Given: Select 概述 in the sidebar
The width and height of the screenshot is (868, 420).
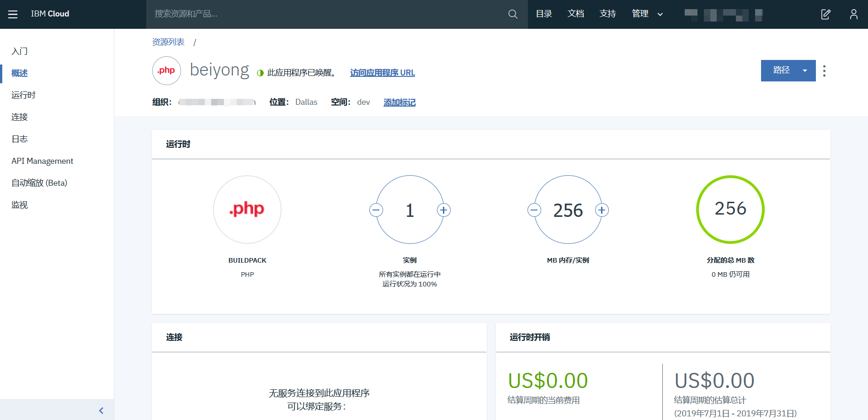Looking at the screenshot, I should (20, 73).
